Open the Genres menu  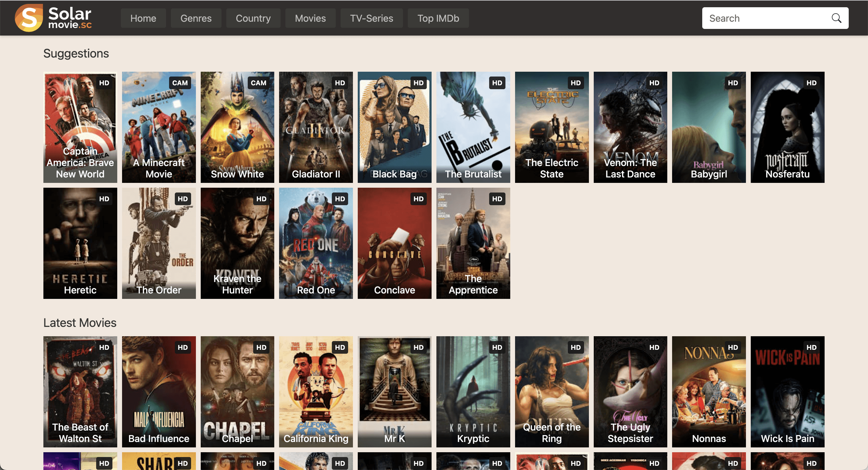click(196, 18)
